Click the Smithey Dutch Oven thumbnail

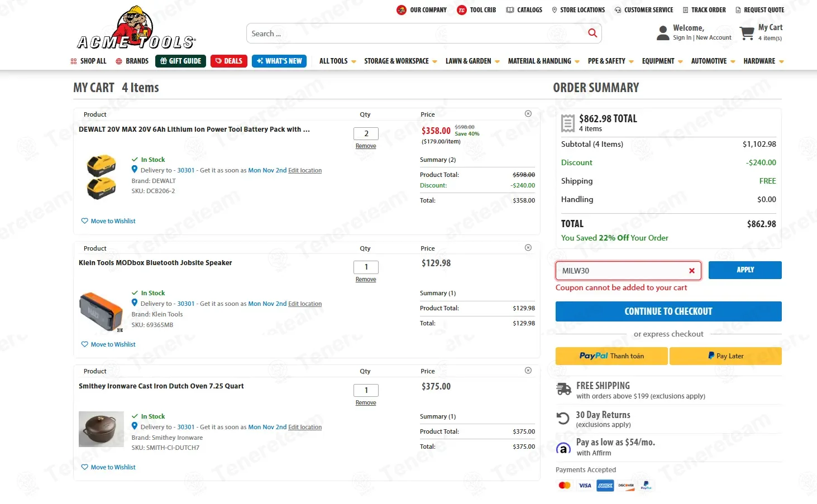[101, 429]
